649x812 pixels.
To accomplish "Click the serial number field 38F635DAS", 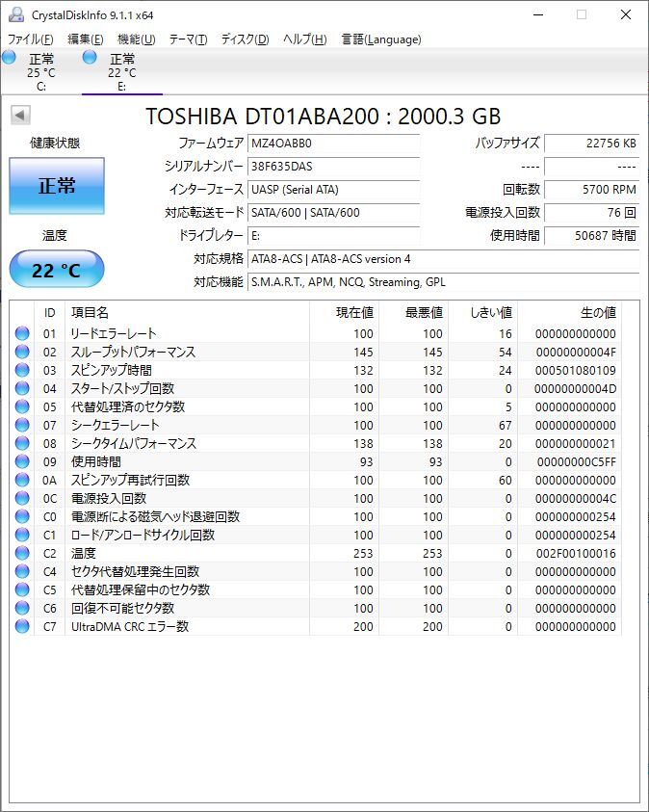I will click(x=333, y=167).
